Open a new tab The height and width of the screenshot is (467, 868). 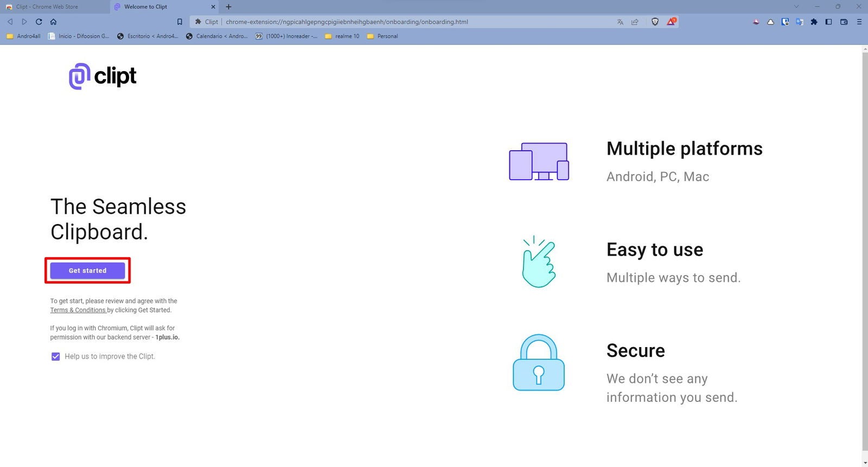pos(228,7)
